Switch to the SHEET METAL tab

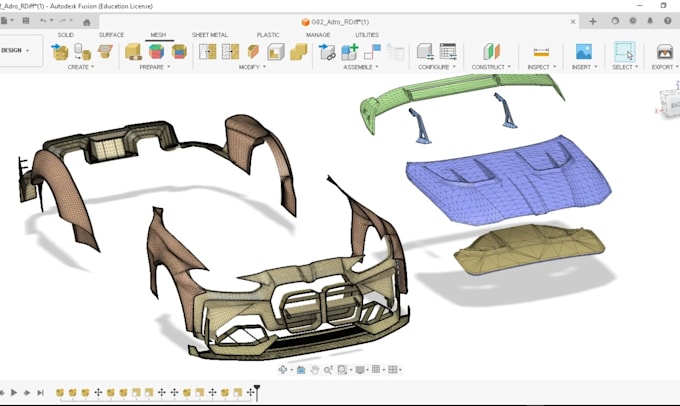(x=210, y=35)
